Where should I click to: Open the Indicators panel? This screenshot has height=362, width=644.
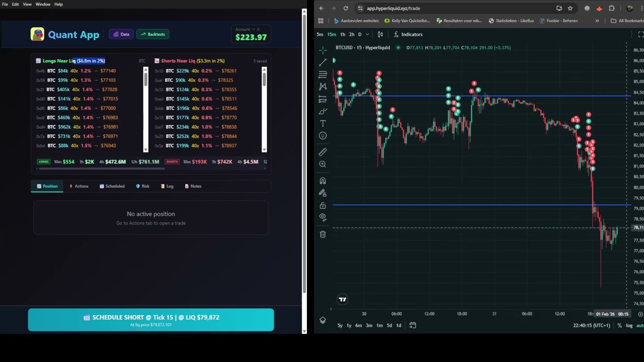pyautogui.click(x=408, y=34)
